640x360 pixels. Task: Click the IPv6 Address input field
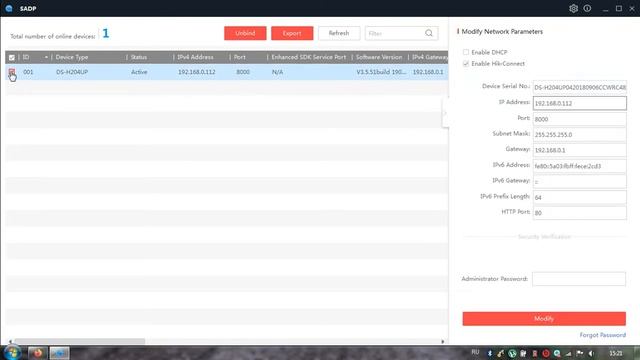(580, 166)
